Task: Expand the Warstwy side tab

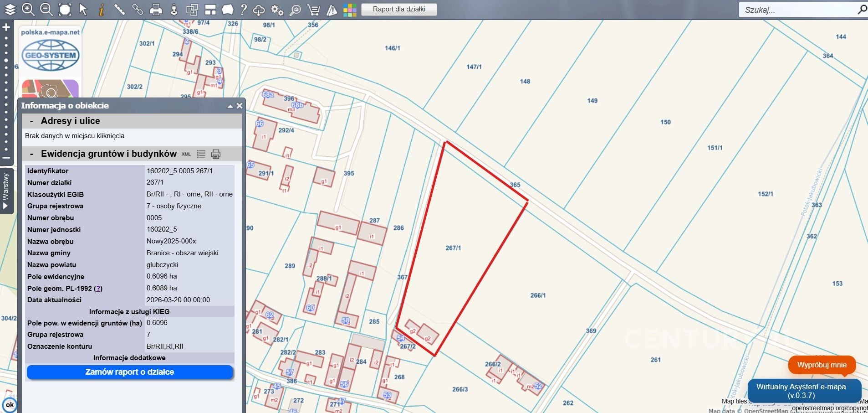Action: point(6,191)
